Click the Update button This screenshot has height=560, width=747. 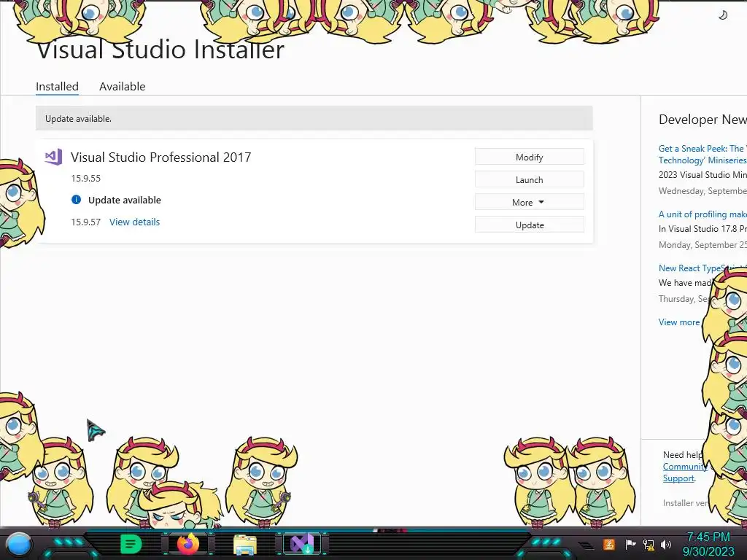(530, 225)
